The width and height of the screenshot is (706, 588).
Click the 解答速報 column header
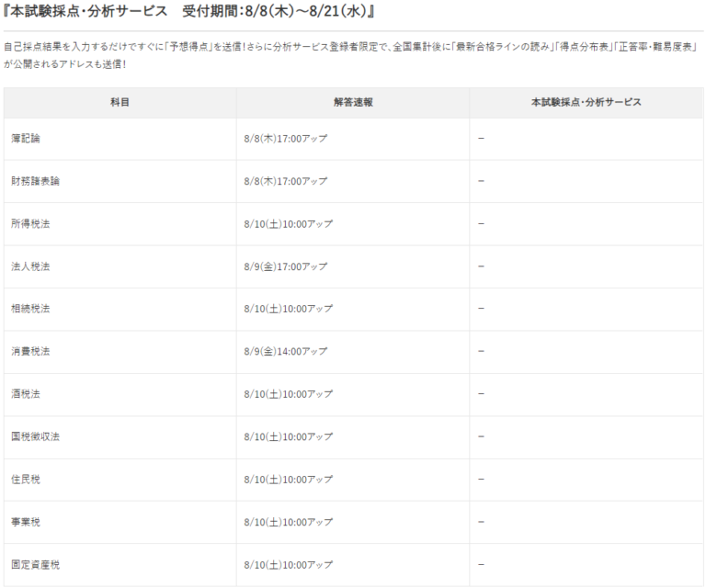point(353,103)
